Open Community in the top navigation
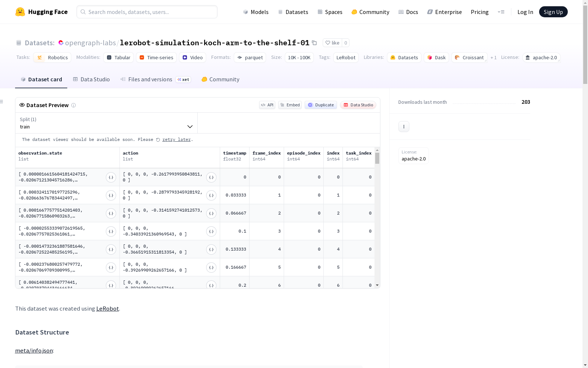588x368 pixels. pyautogui.click(x=370, y=12)
